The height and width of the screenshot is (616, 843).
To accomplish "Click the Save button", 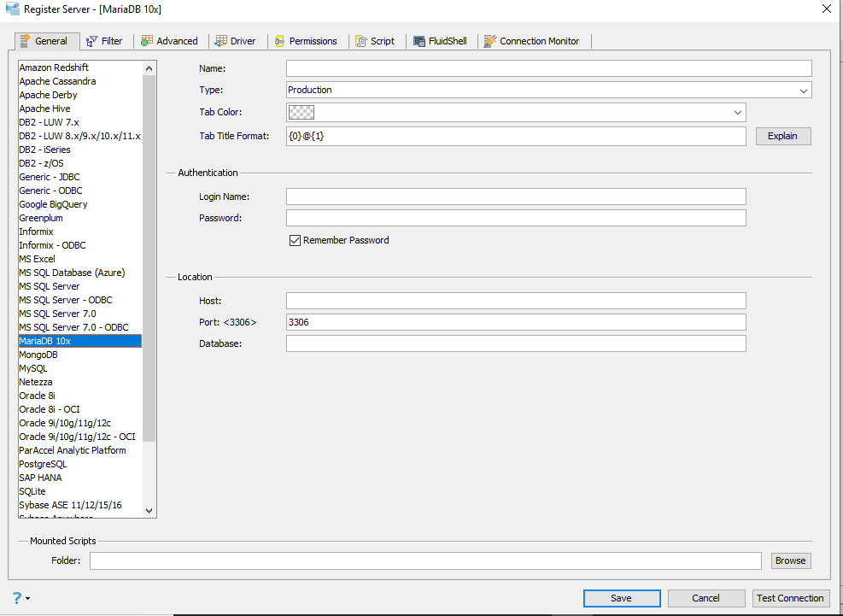I will [x=622, y=598].
